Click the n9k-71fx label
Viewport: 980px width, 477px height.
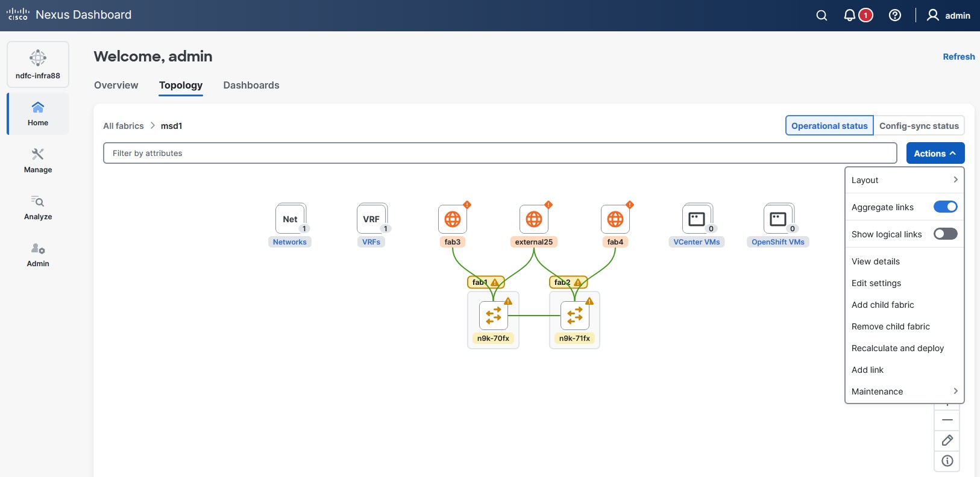(x=575, y=338)
